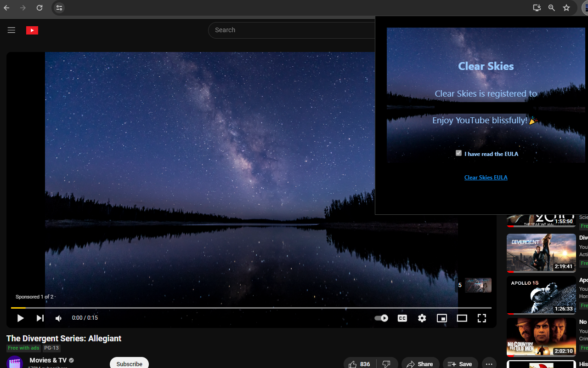
Task: Open the YouTube hamburger guide menu
Action: pyautogui.click(x=11, y=30)
